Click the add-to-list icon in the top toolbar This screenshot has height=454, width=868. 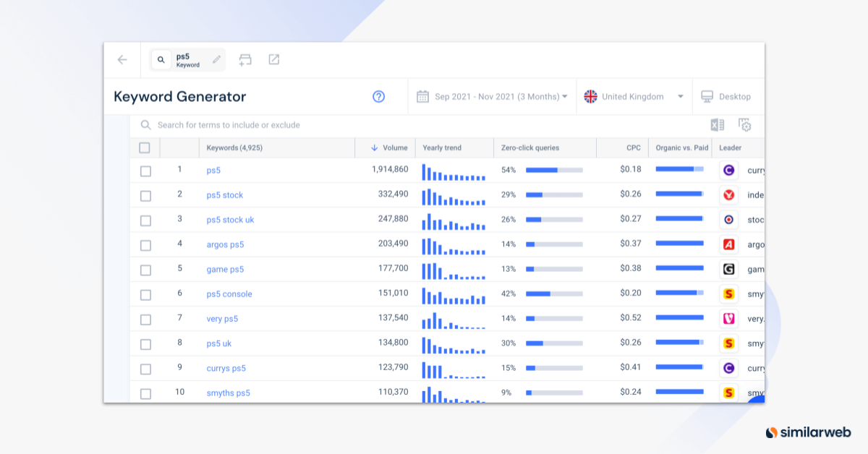tap(245, 59)
